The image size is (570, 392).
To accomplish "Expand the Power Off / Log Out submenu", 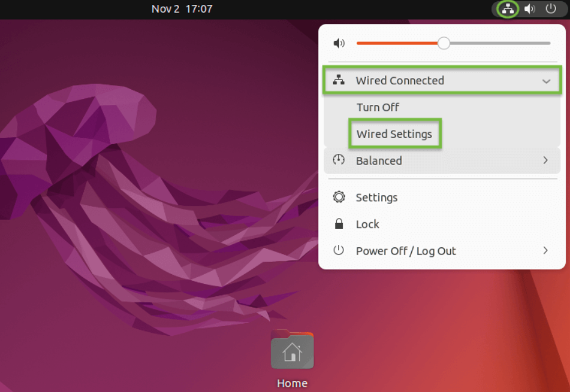I will click(x=546, y=250).
